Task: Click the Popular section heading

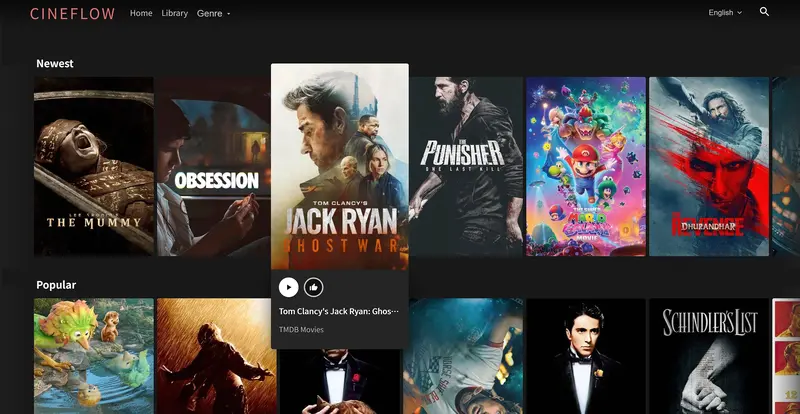Action: (x=56, y=285)
